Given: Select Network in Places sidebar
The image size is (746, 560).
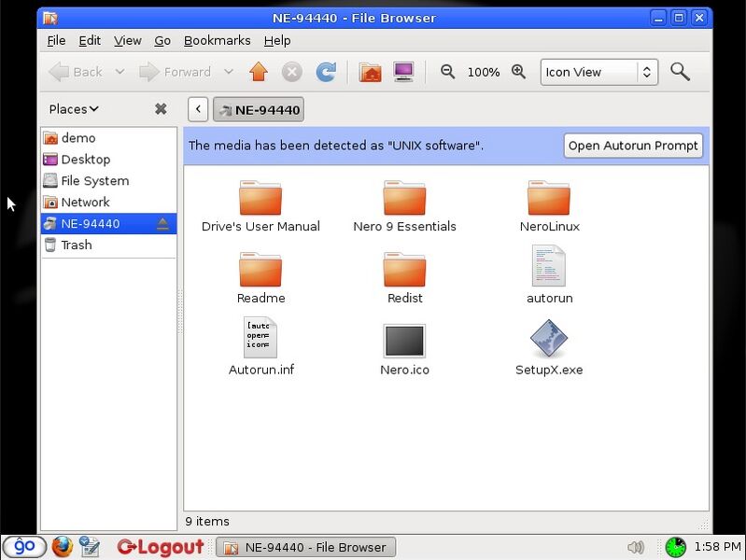Looking at the screenshot, I should (x=109, y=203).
